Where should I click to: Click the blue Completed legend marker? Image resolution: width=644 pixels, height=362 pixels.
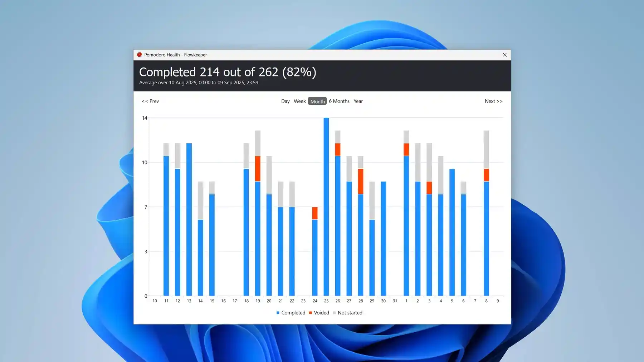277,313
